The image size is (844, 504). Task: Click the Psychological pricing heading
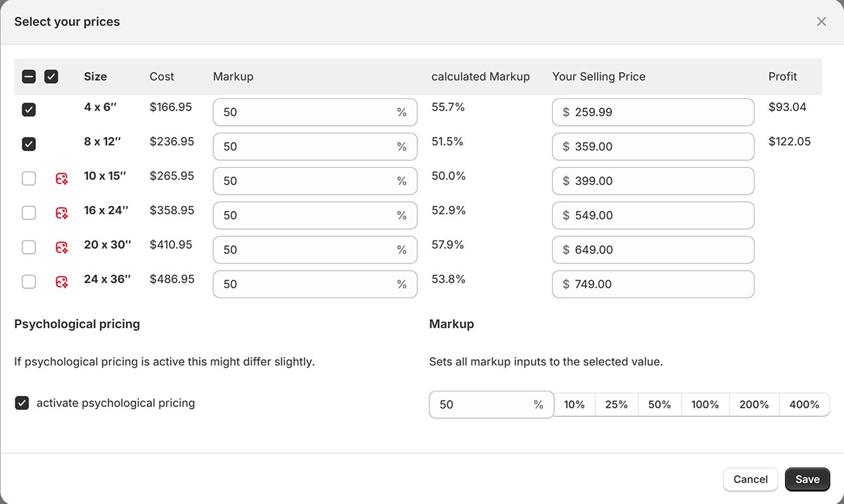77,324
